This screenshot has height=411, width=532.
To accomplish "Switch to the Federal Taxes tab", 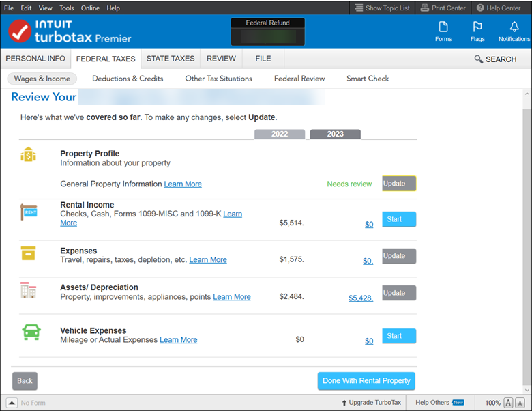I will (106, 59).
